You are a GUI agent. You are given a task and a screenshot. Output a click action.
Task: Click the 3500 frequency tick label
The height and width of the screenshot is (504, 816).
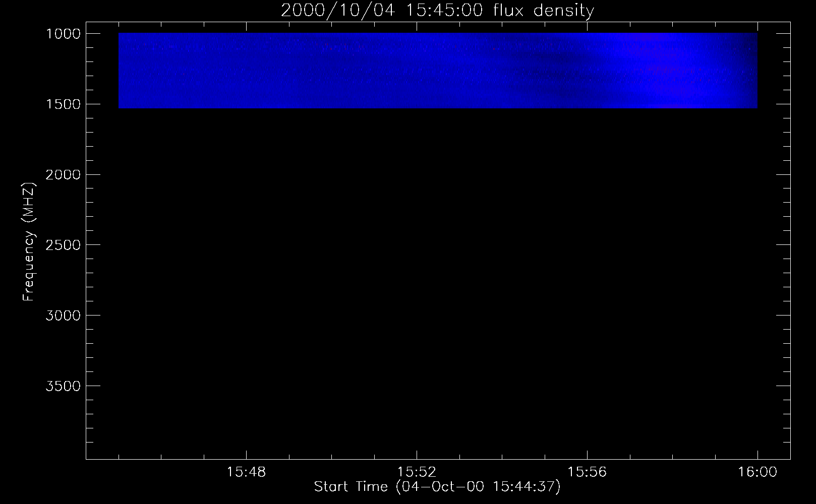pyautogui.click(x=63, y=387)
